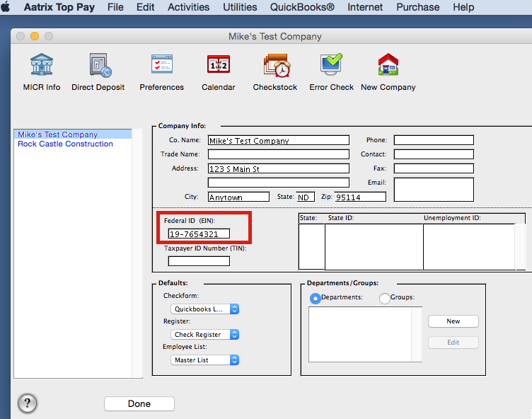Click the Contact field
Screen dimensions: 532x419
434,154
